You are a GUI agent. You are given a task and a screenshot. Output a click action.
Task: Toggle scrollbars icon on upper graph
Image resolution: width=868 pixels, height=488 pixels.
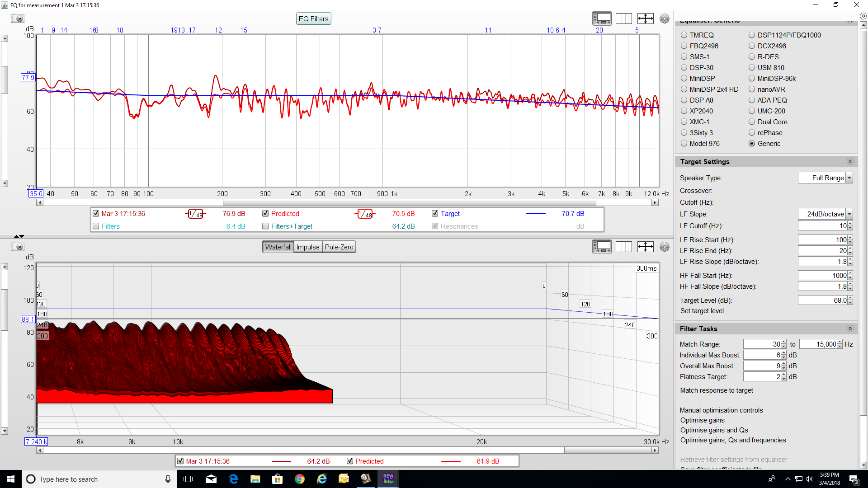pos(602,19)
